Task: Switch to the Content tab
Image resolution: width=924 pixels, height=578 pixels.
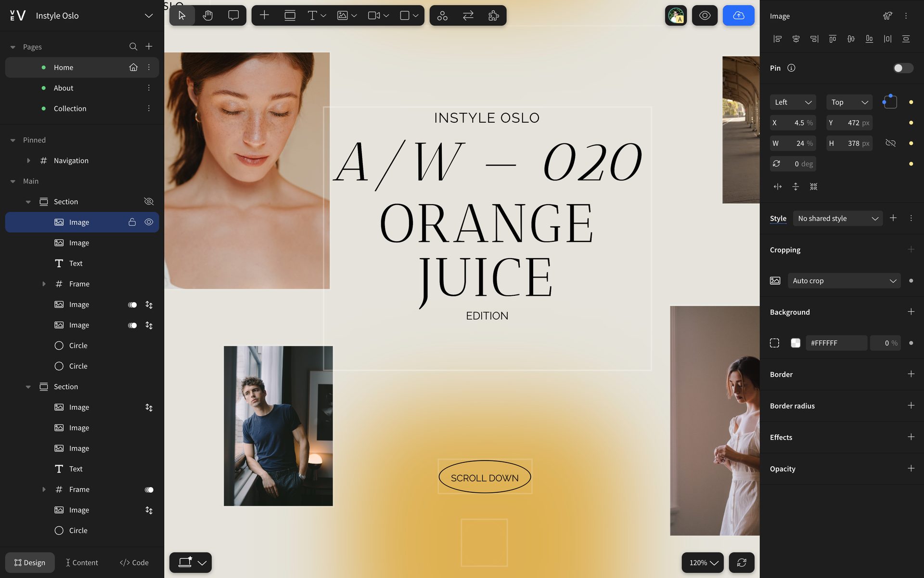Action: point(82,563)
